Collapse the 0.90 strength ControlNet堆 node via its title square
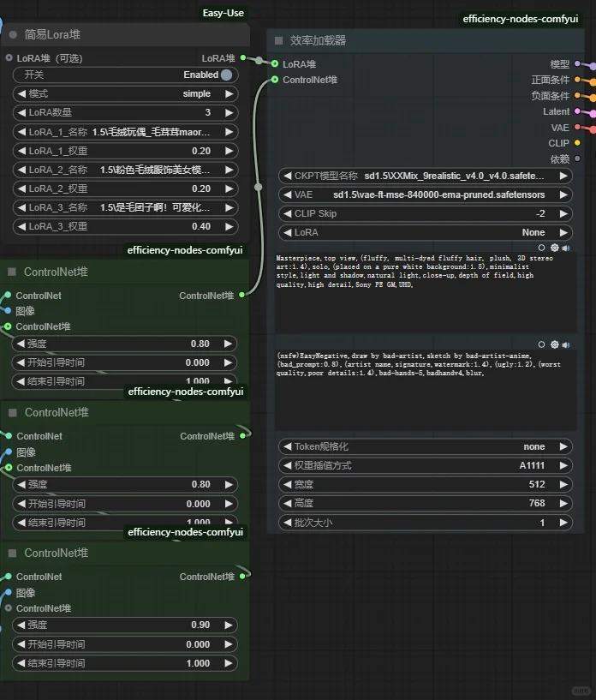Image resolution: width=596 pixels, height=700 pixels. [x=13, y=553]
